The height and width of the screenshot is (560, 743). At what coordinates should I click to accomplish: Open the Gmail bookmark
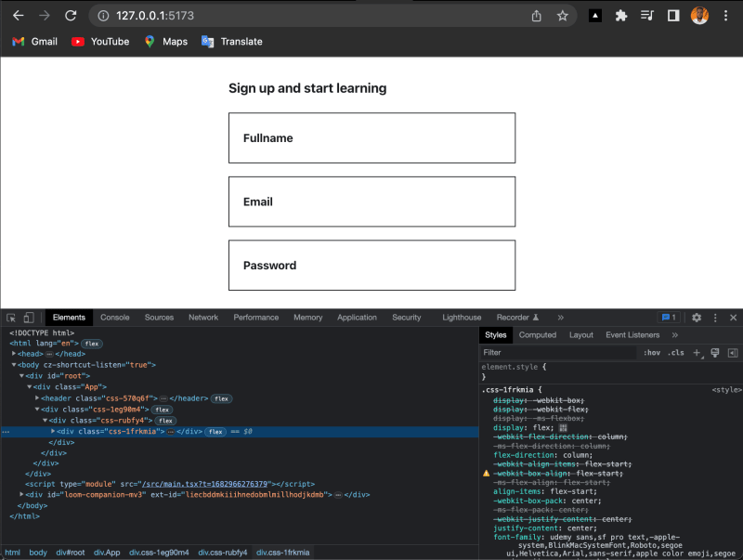(34, 42)
